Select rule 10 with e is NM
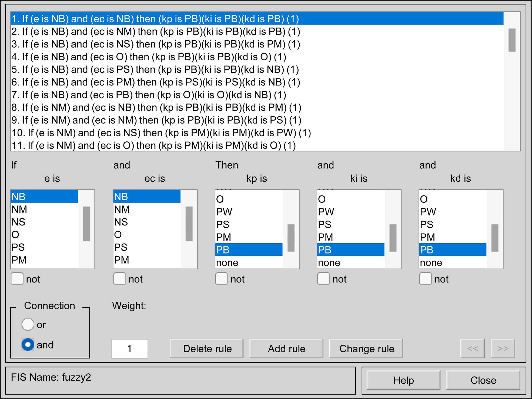Image resolution: width=532 pixels, height=399 pixels. 161,133
